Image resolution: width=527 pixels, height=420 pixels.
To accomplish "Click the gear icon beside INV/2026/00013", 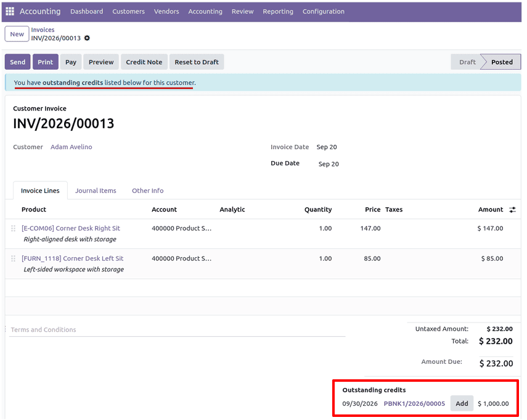I will point(87,38).
